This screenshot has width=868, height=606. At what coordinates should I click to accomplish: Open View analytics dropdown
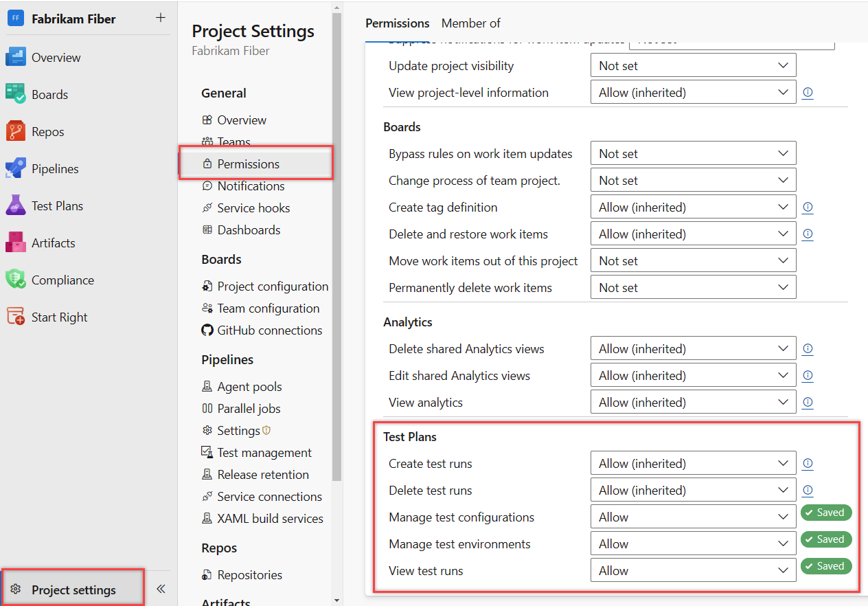coord(694,403)
